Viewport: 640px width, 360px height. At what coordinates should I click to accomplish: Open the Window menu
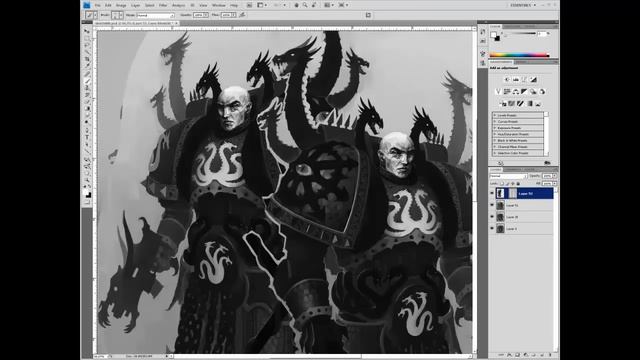point(219,5)
